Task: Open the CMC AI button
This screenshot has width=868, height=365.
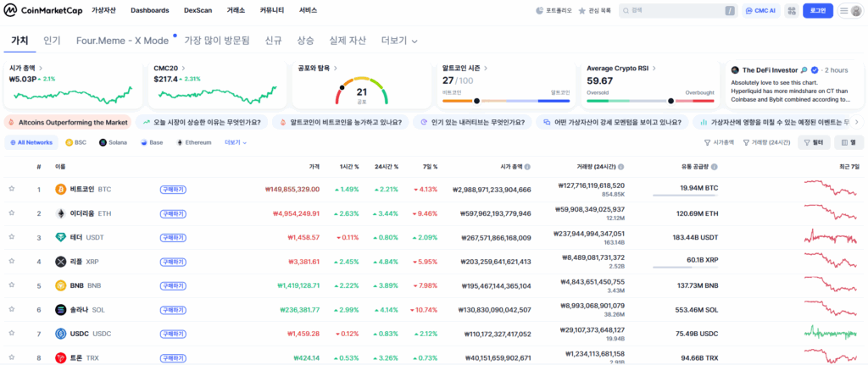Action: [760, 10]
